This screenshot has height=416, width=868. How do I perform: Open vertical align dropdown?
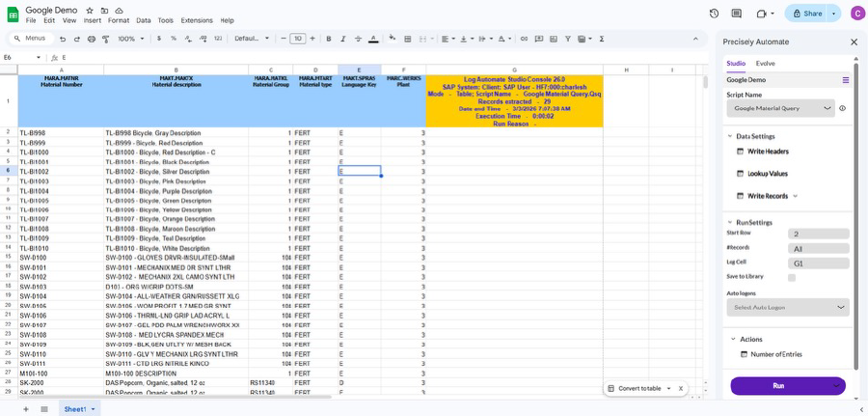pyautogui.click(x=467, y=39)
